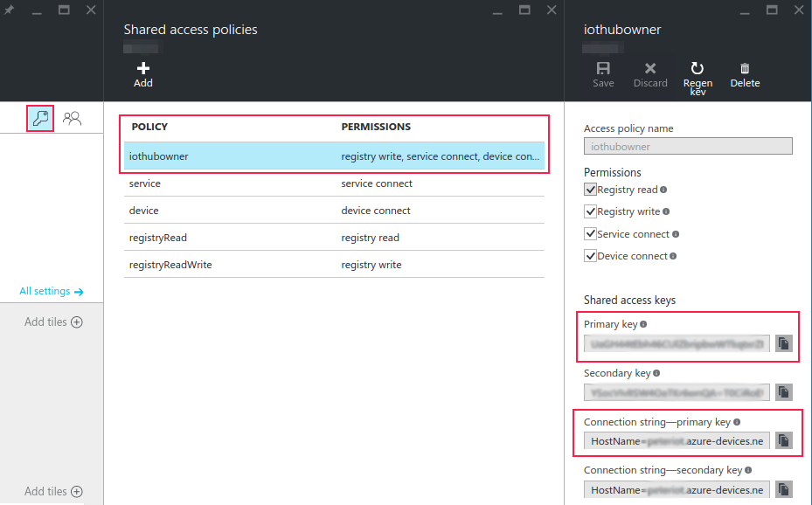The height and width of the screenshot is (505, 812).
Task: Open the users icon in left blade
Action: (72, 119)
